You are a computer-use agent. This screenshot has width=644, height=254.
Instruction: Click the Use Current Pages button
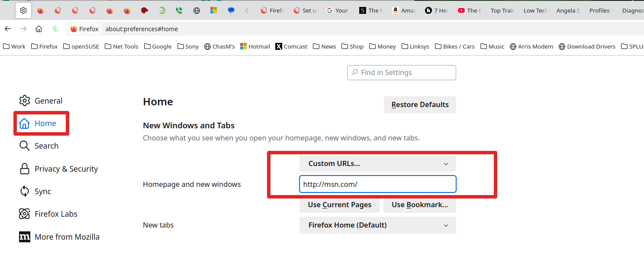339,205
